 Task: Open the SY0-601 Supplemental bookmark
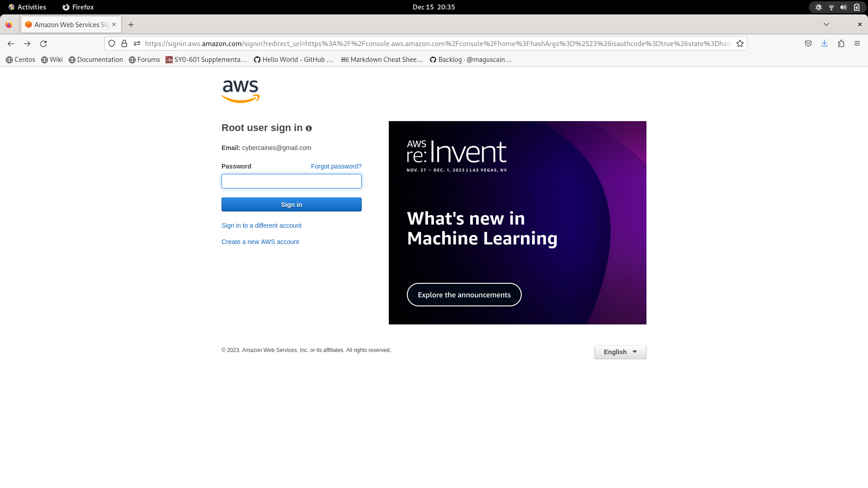206,60
